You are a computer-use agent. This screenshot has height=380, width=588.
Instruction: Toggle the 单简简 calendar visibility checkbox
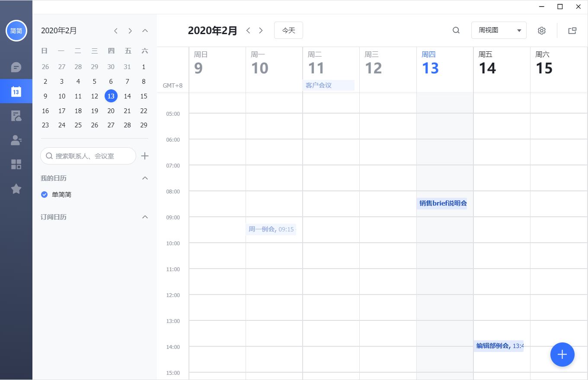pyautogui.click(x=44, y=194)
